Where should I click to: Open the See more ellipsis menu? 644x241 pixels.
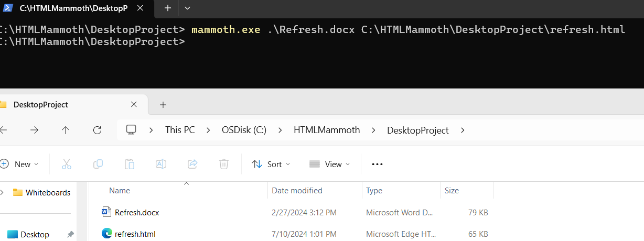pyautogui.click(x=377, y=164)
